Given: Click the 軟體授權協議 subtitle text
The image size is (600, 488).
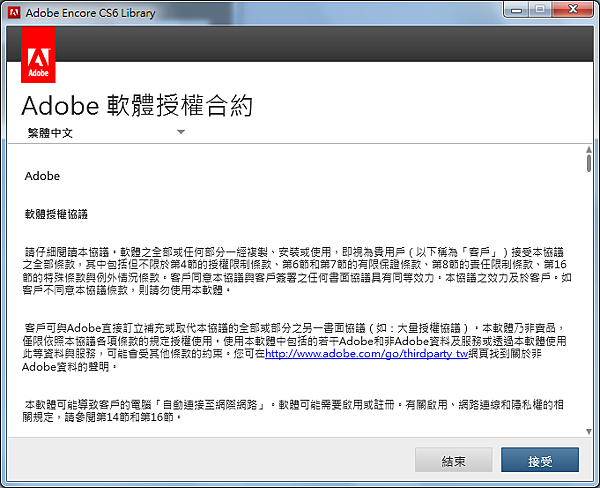Looking at the screenshot, I should click(x=56, y=214).
